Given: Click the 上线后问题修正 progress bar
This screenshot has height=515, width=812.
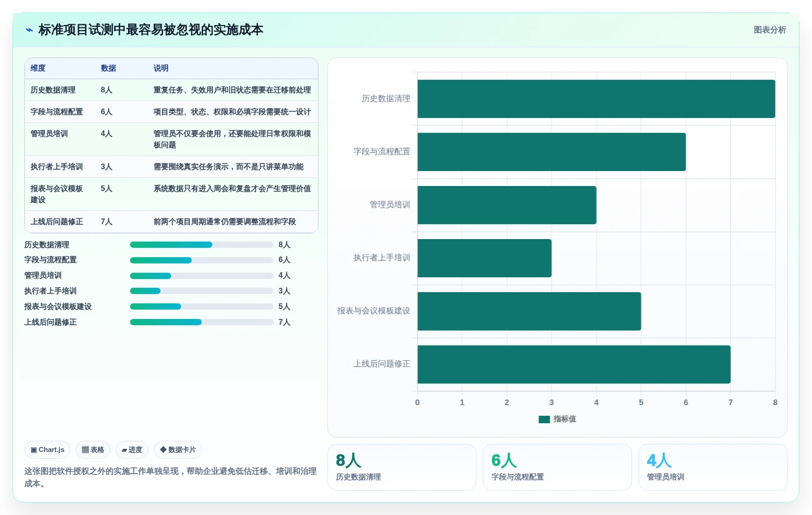Looking at the screenshot, I should [202, 322].
